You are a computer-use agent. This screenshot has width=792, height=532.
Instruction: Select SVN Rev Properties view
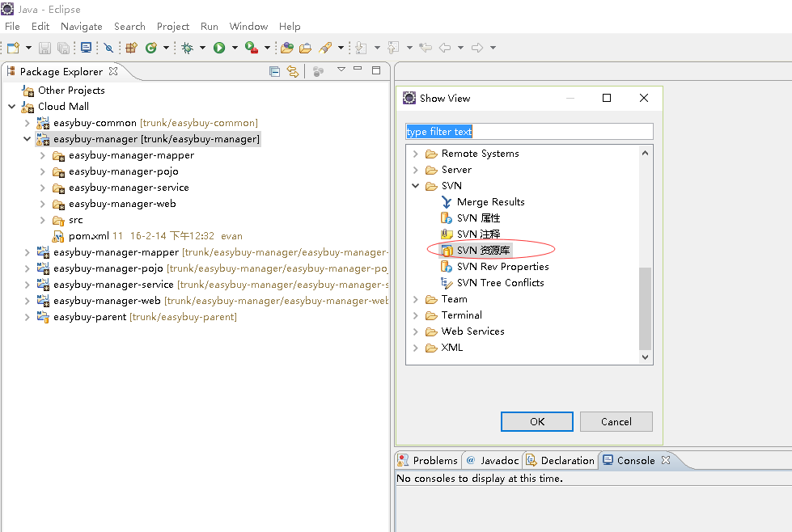[502, 267]
